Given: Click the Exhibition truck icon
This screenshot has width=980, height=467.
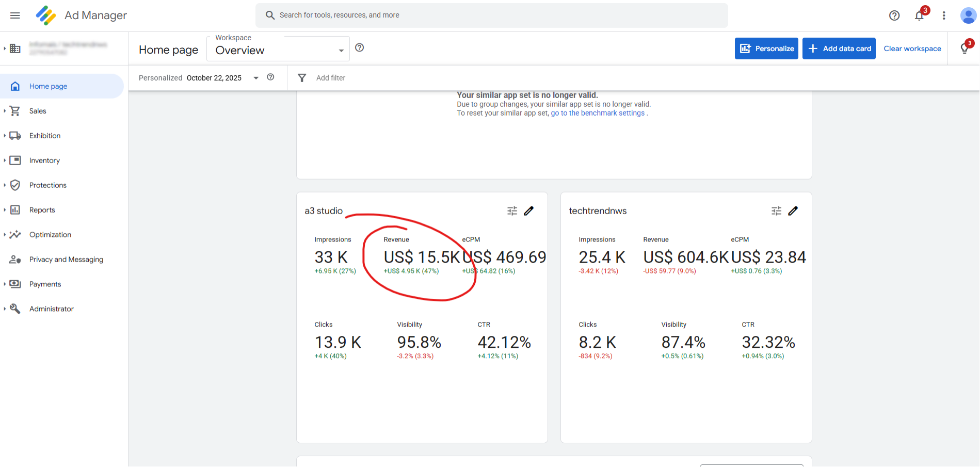Looking at the screenshot, I should click(x=15, y=136).
